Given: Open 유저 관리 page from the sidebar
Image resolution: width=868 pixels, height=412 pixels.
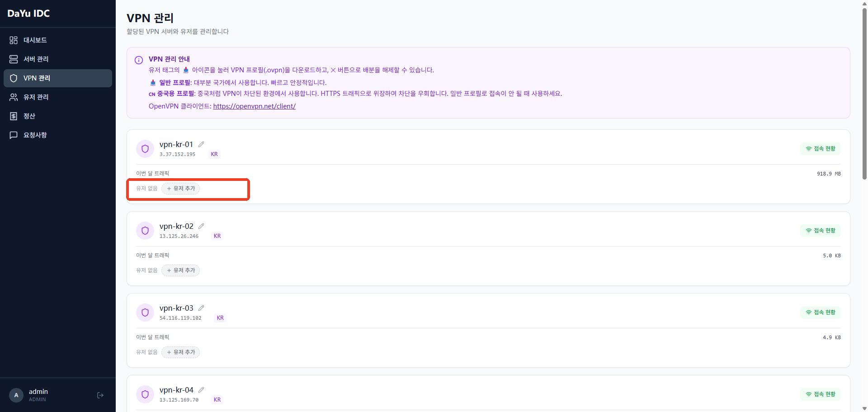Looking at the screenshot, I should point(36,97).
